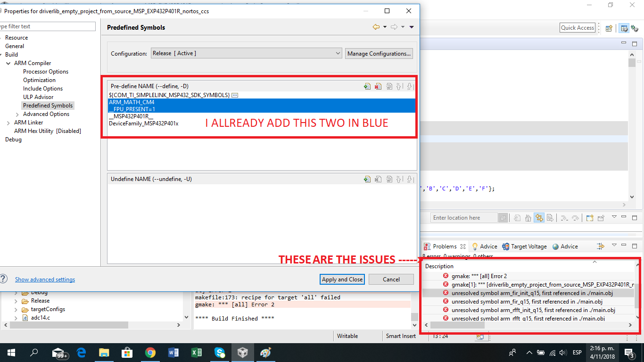Select the ARM_MATH_CM4 predefined symbol
The width and height of the screenshot is (644, 362).
[262, 102]
